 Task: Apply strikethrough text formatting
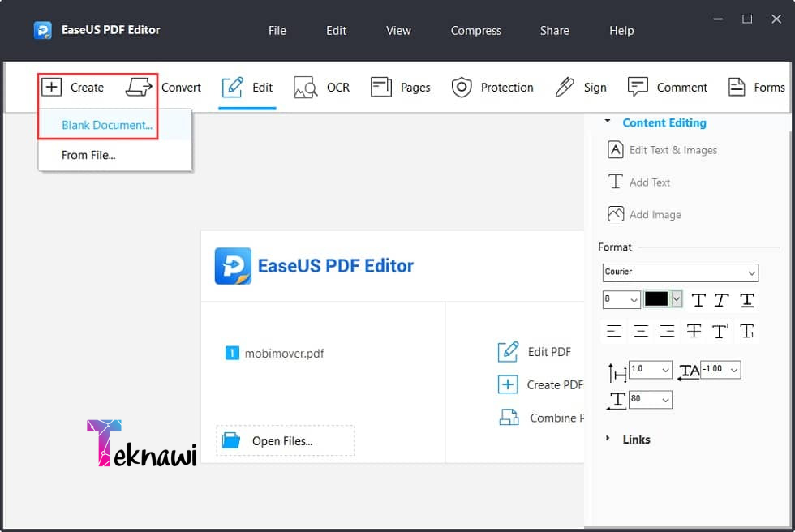(x=694, y=332)
